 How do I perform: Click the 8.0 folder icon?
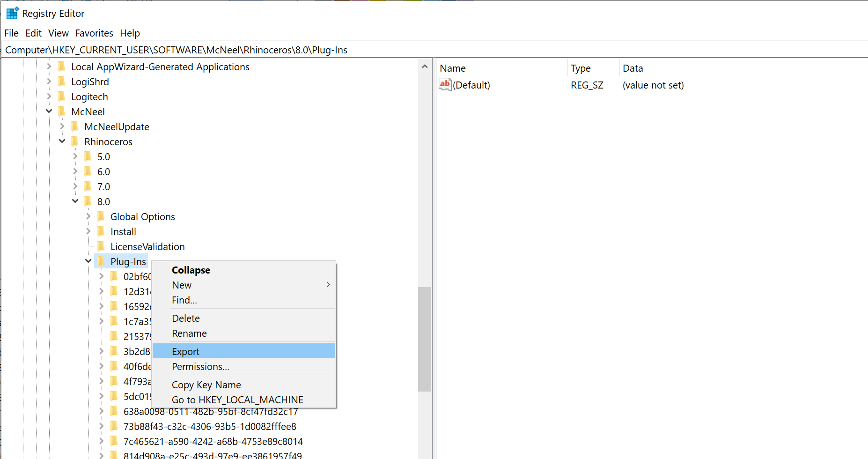88,201
